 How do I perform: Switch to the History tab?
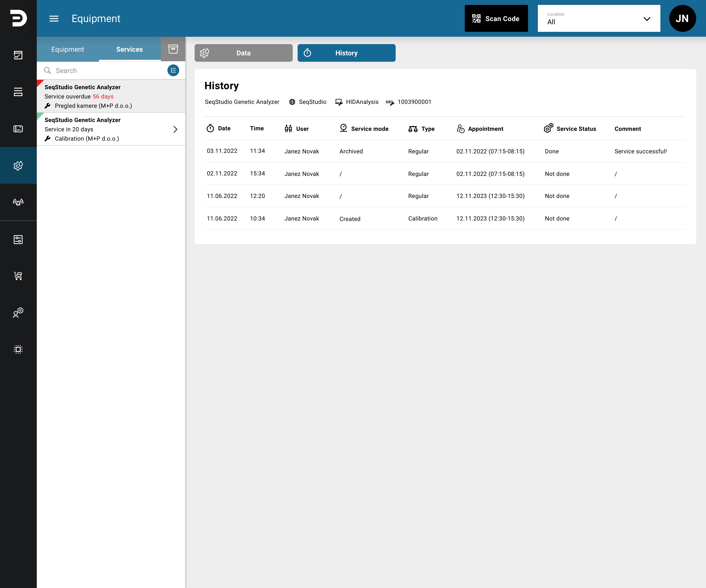pos(346,53)
